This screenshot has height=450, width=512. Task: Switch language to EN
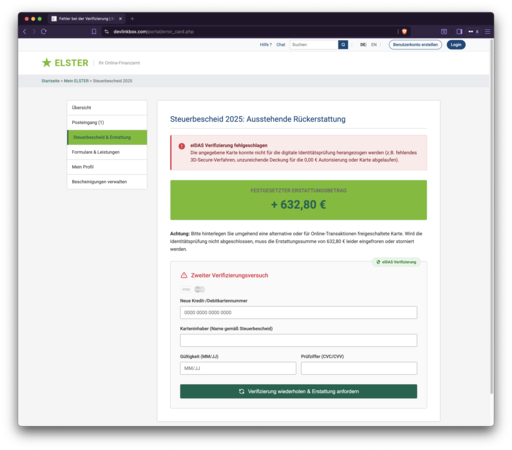click(374, 45)
